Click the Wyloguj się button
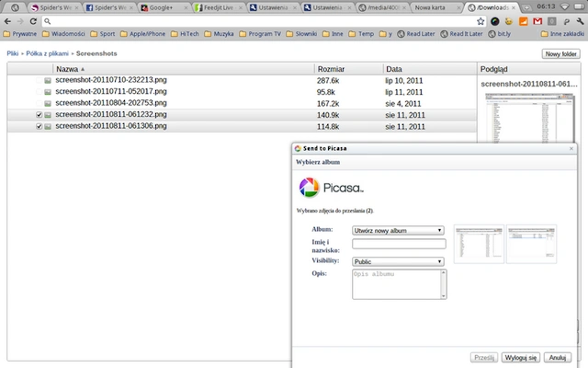 point(521,358)
